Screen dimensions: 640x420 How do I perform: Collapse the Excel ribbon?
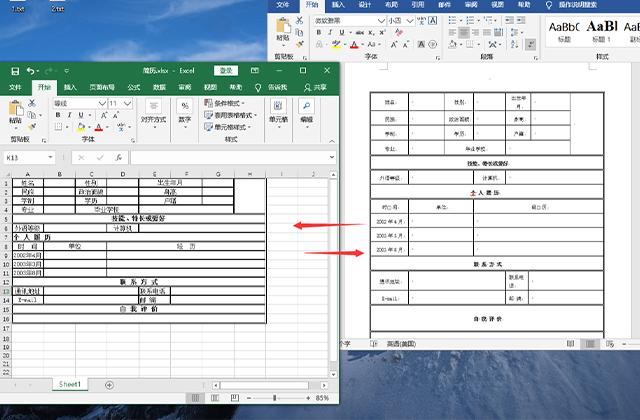(332, 141)
